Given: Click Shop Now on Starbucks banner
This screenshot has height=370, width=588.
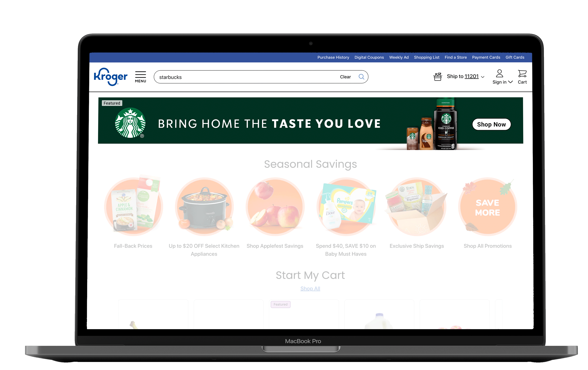Looking at the screenshot, I should point(491,124).
